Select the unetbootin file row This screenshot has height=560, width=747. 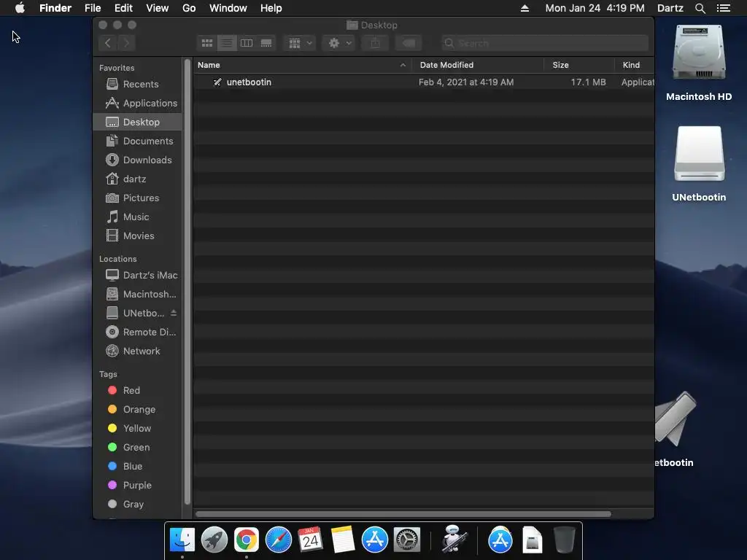tap(424, 82)
